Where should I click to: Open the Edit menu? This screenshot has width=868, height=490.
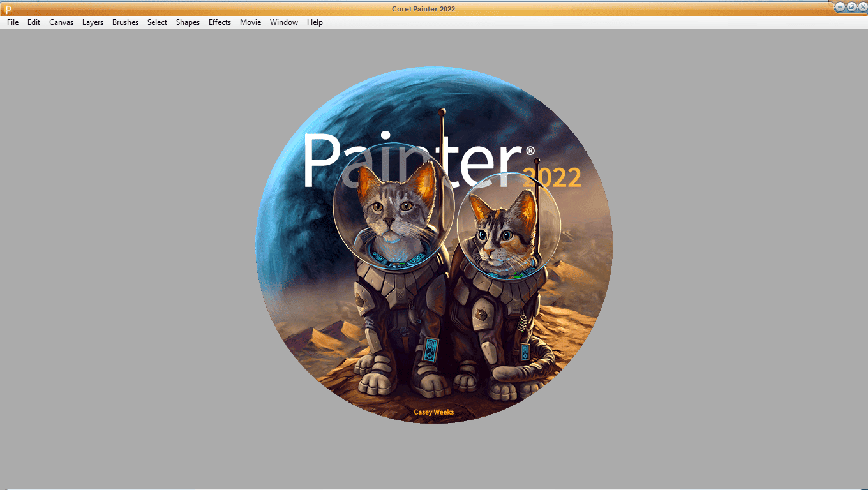34,22
